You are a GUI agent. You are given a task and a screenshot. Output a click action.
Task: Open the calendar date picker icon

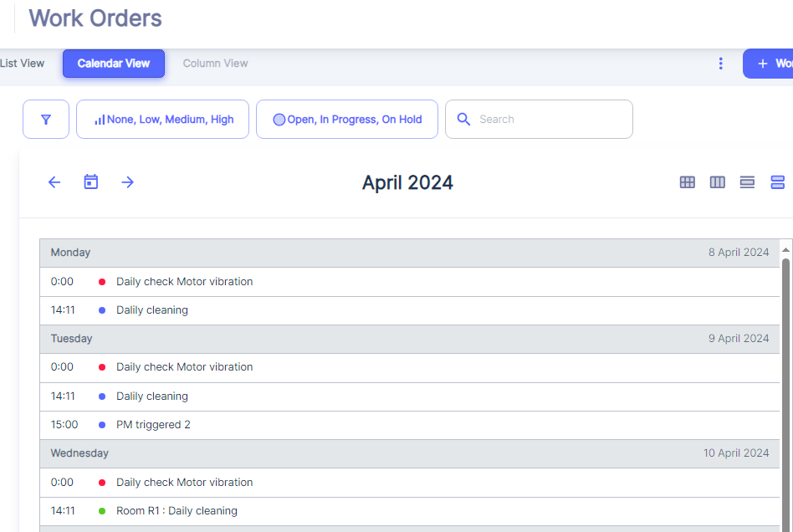tap(91, 182)
